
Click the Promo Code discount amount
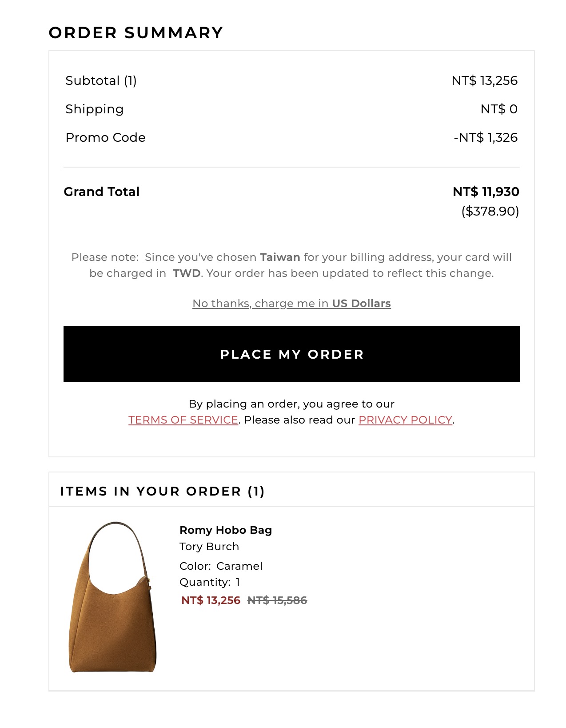[485, 137]
